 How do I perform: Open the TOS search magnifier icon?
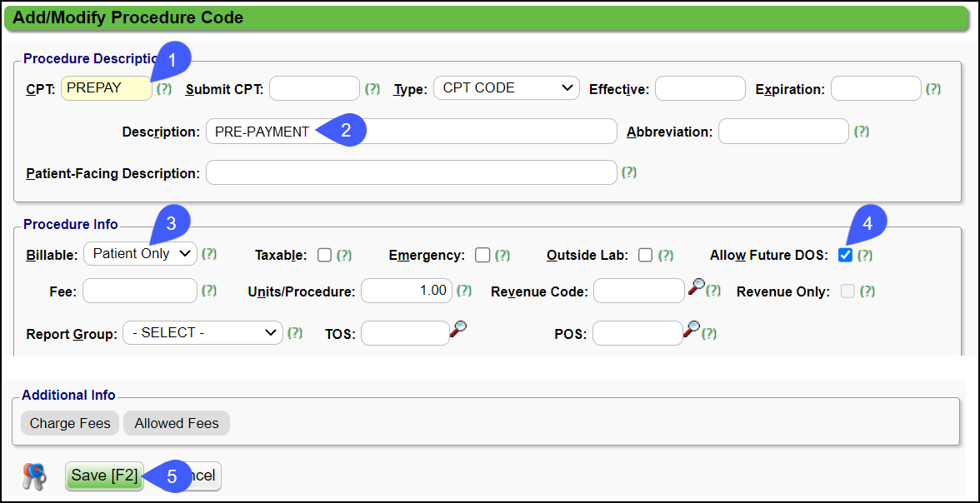[457, 330]
